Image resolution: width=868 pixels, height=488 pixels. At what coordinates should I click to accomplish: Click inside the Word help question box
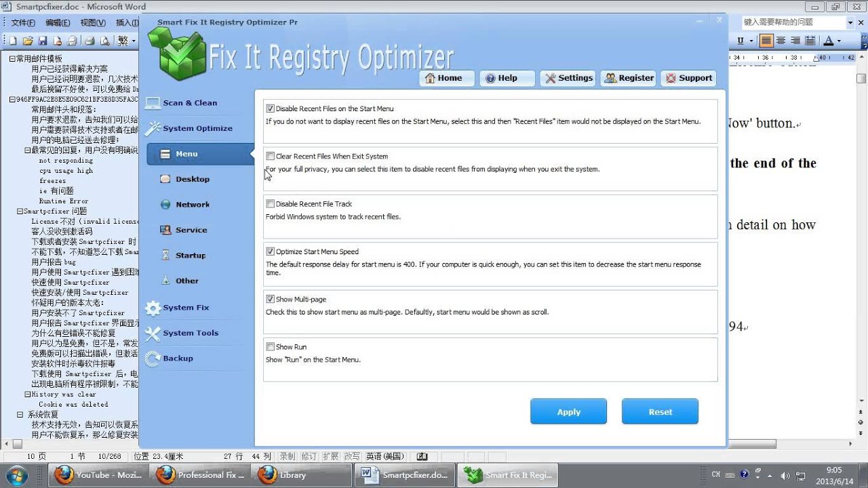(x=793, y=22)
